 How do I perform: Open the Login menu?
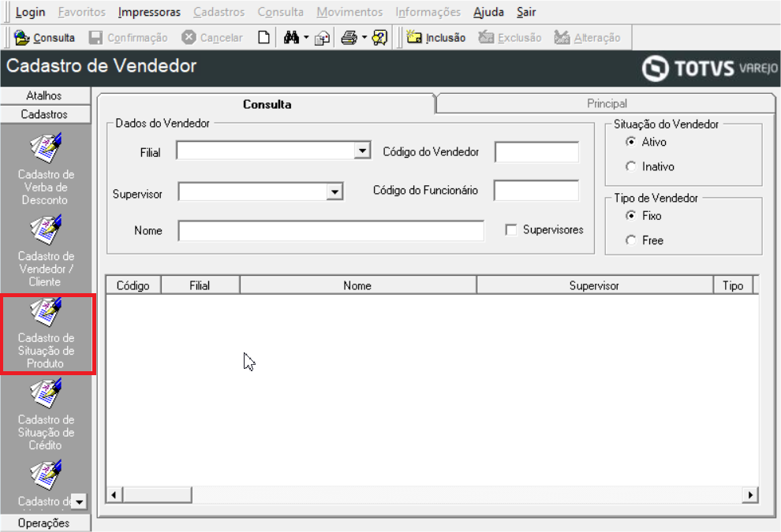click(31, 12)
